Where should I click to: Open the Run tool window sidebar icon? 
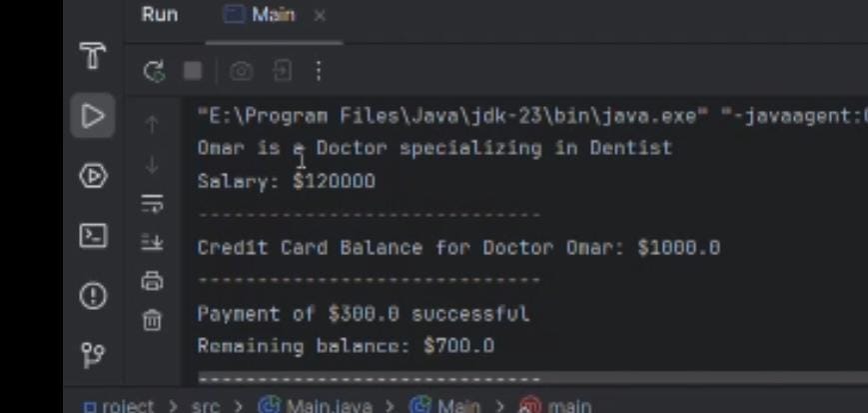(93, 116)
